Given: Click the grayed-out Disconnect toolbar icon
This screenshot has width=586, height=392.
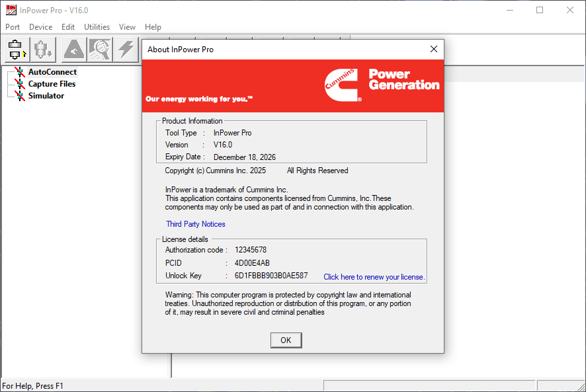Looking at the screenshot, I should point(43,50).
